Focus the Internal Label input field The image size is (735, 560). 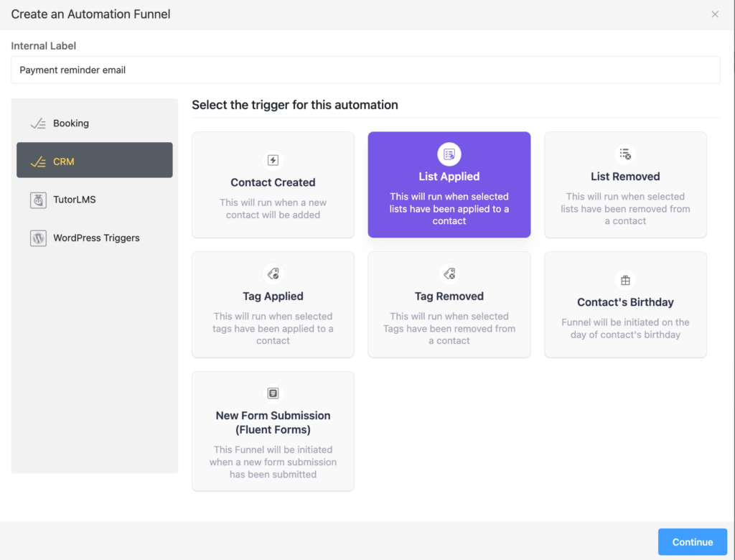(365, 70)
